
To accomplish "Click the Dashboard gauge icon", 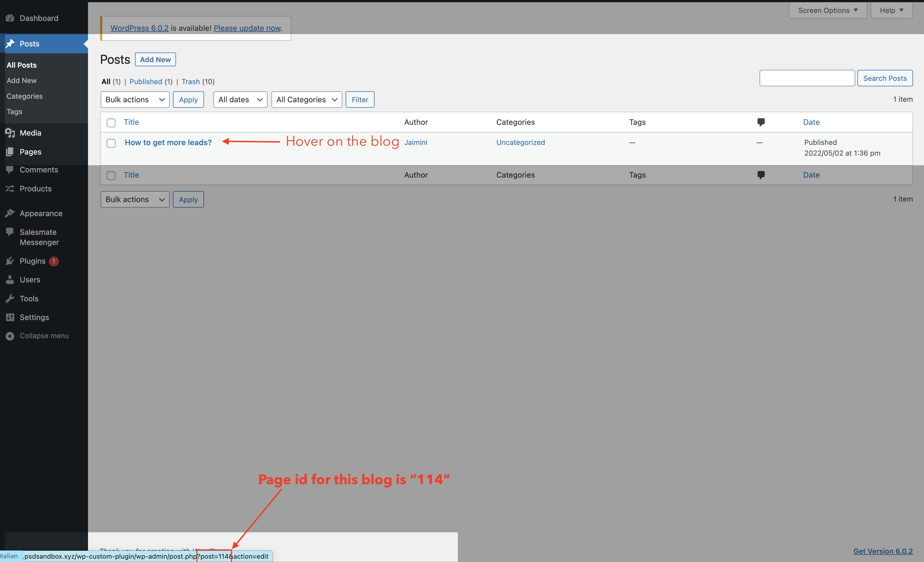I will coord(10,18).
